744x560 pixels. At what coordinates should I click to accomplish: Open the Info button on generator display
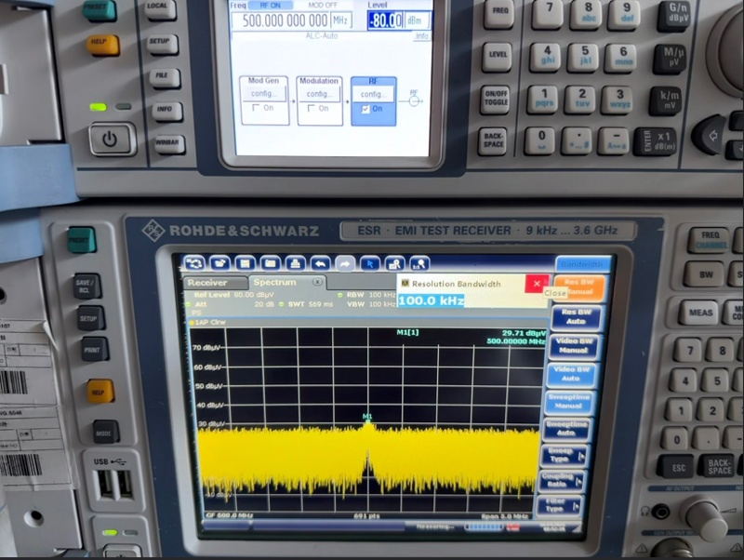422,36
